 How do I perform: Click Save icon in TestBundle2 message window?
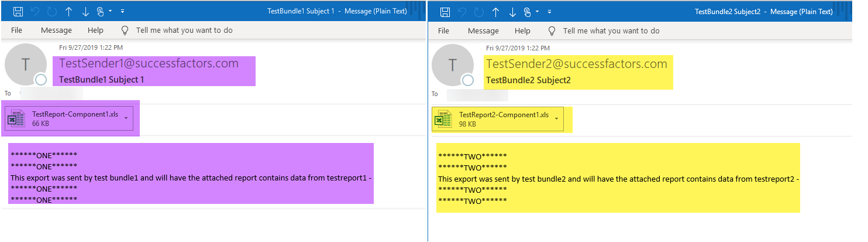click(445, 12)
